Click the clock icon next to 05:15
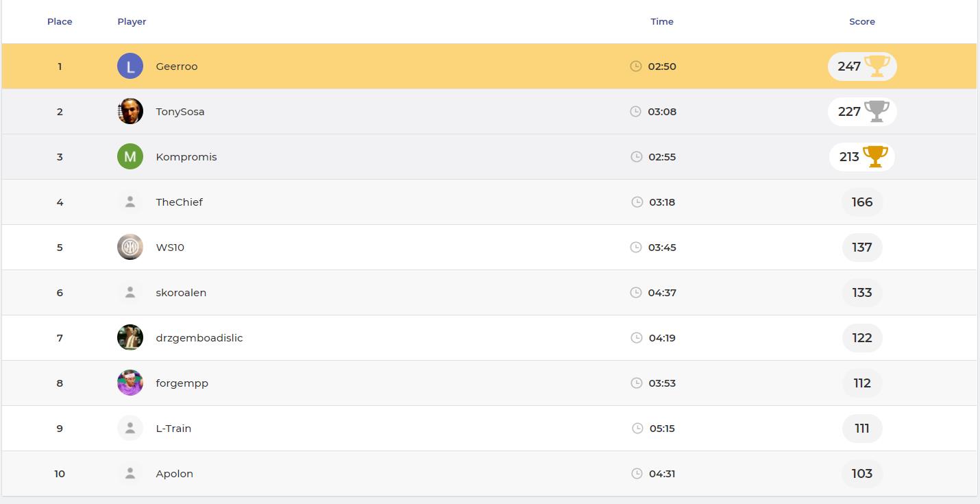 (x=637, y=428)
